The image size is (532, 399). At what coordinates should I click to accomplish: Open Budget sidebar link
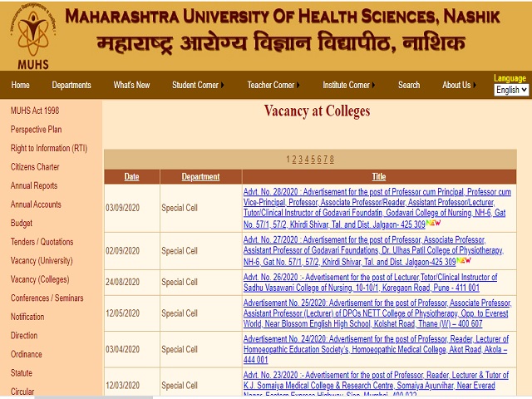[x=22, y=224]
